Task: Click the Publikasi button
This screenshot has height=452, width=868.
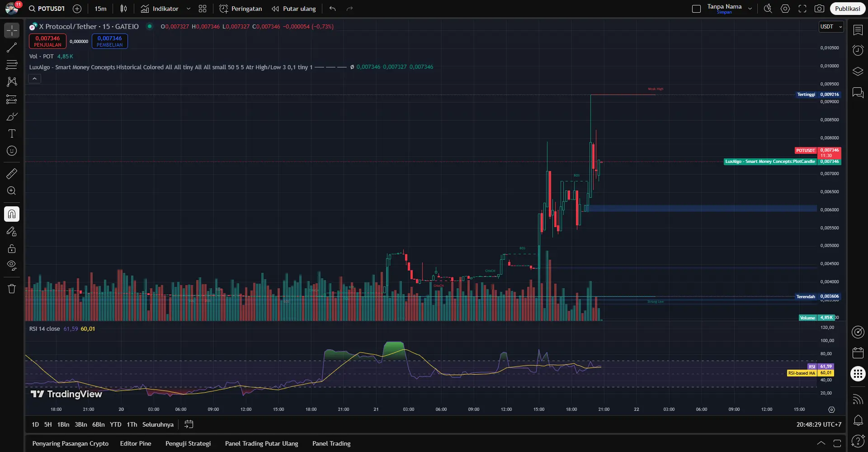Action: coord(848,9)
